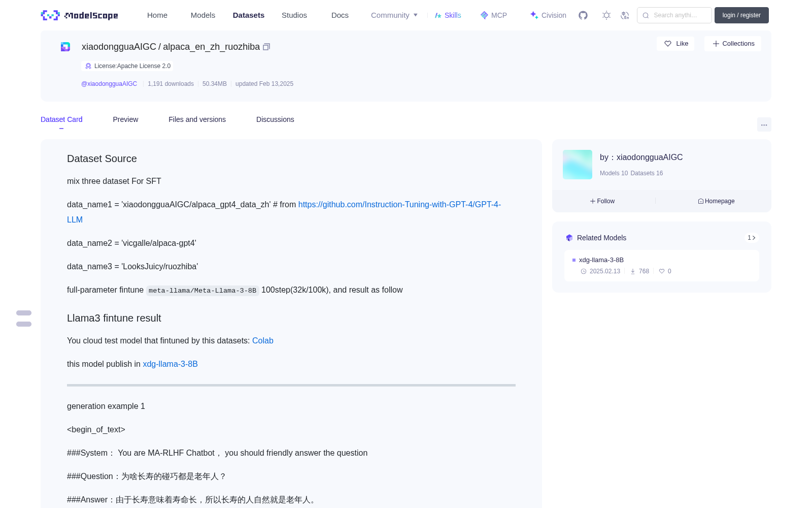Follow xiaodongguaAIGC
The image size is (812, 508).
[602, 201]
